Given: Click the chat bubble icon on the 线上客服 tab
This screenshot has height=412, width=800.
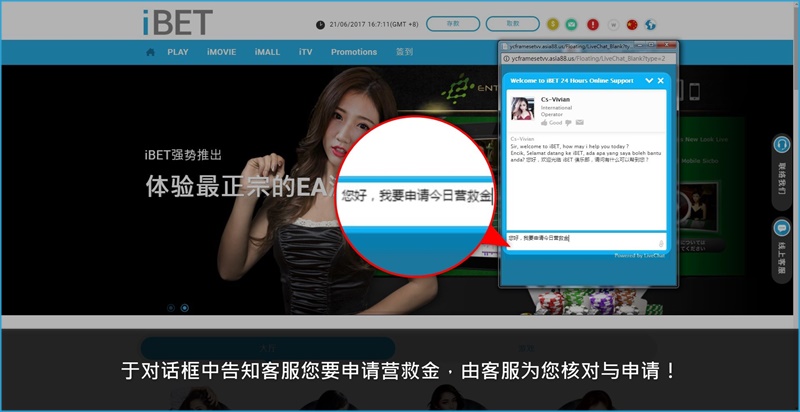Looking at the screenshot, I should (781, 227).
